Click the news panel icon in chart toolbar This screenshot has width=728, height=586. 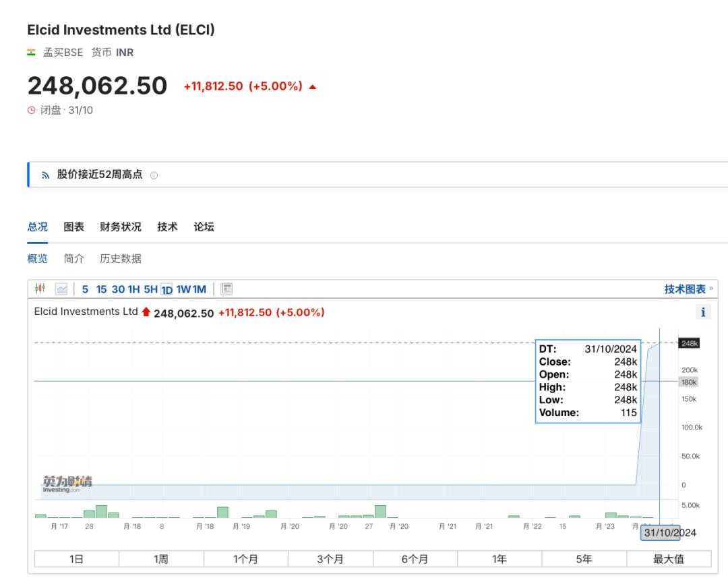tap(227, 289)
